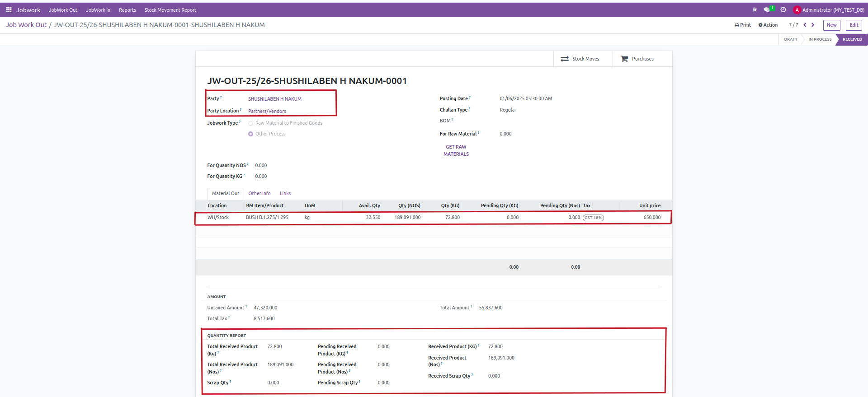Open the activities clock icon
Viewport: 868px width, 397px height.
(x=783, y=9)
